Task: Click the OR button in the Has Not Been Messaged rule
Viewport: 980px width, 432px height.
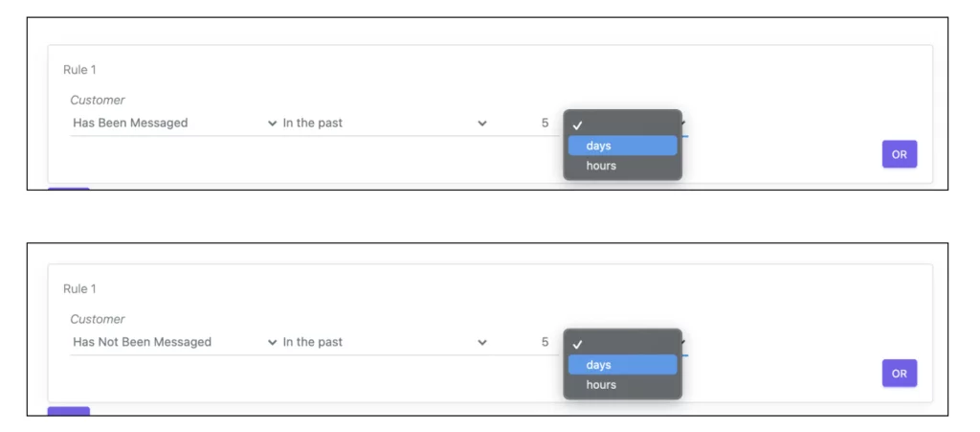Action: pyautogui.click(x=900, y=374)
